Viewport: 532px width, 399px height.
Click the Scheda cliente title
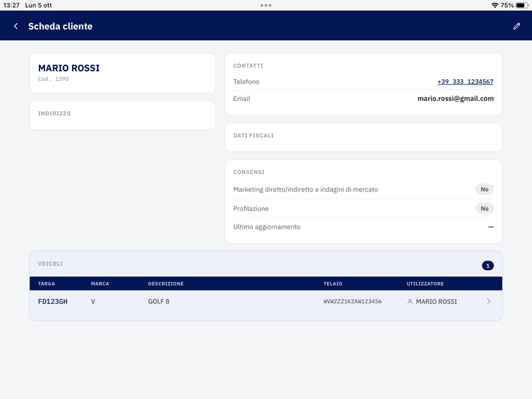(60, 26)
